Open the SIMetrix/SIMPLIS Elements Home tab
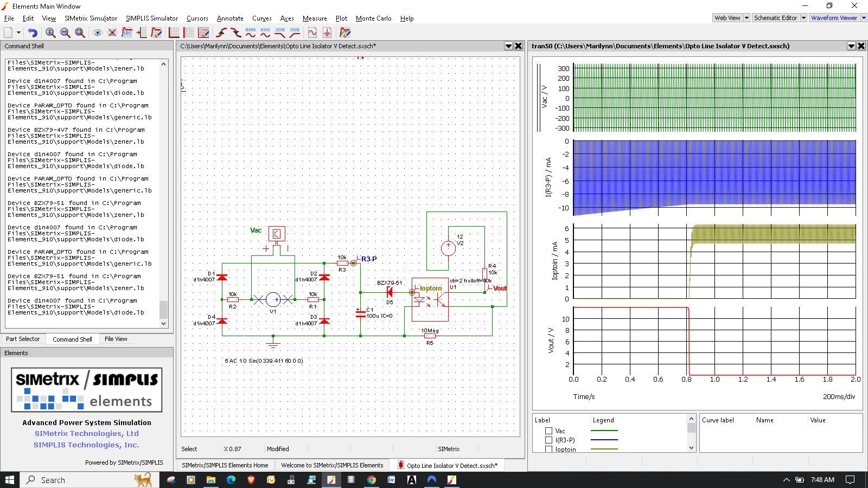Screen dimensions: 868x488 [225, 465]
